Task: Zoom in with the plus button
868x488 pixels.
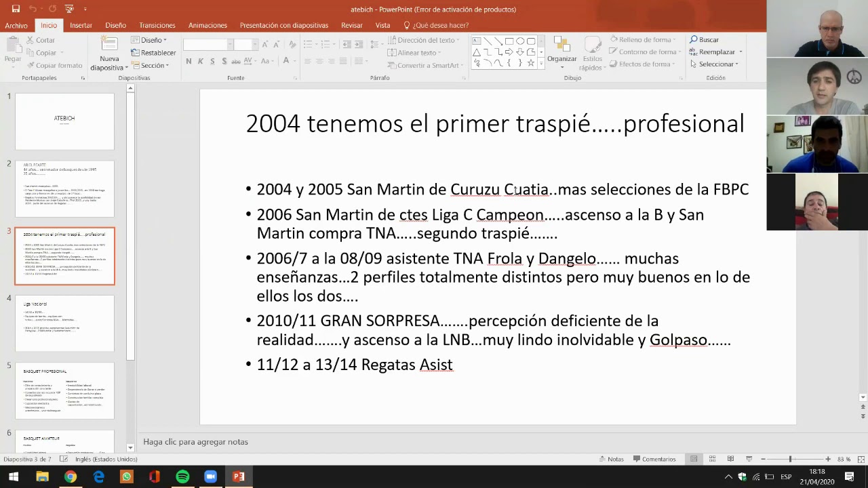Action: tap(828, 459)
